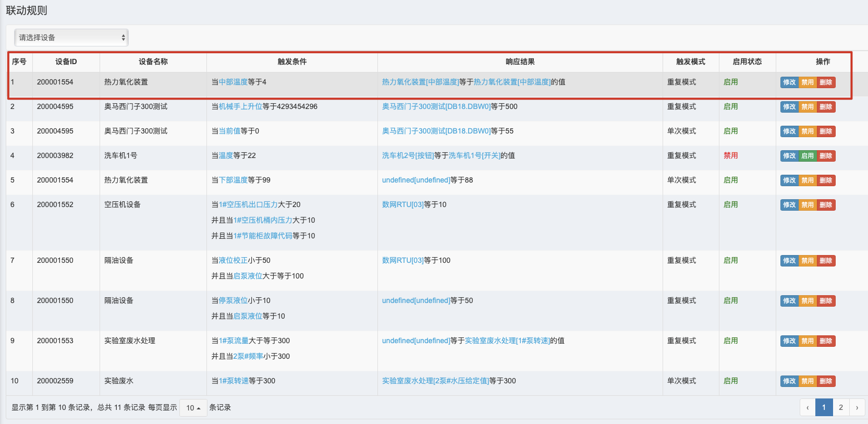
Task: Click the red 禁用 status in row 4
Action: (730, 155)
